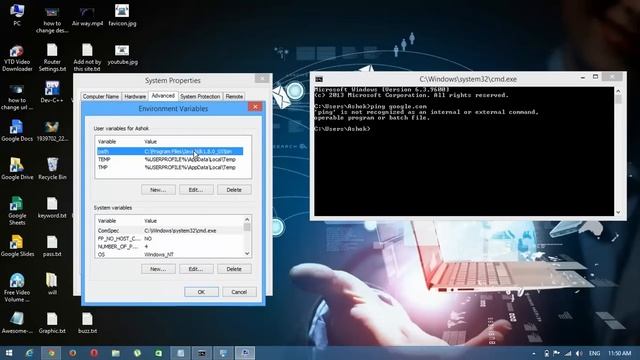Screen dimensions: 640x360
Task: Select the 'will' folder icon
Action: [52, 284]
